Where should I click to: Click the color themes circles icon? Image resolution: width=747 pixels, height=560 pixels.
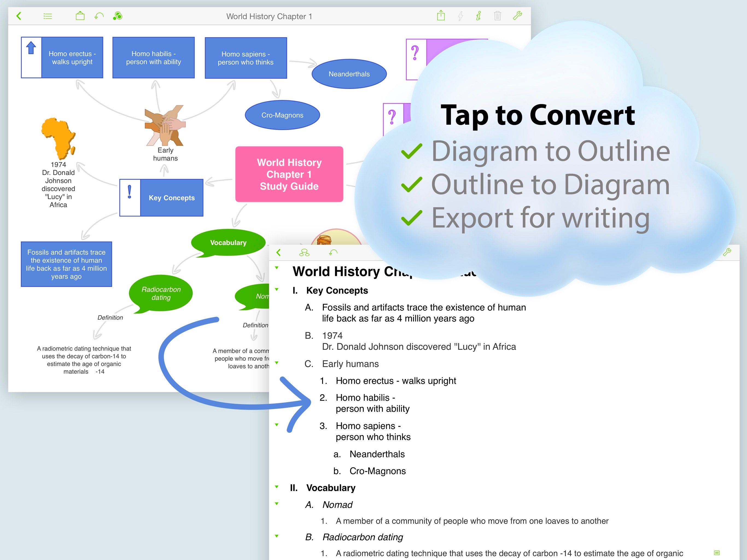click(118, 16)
